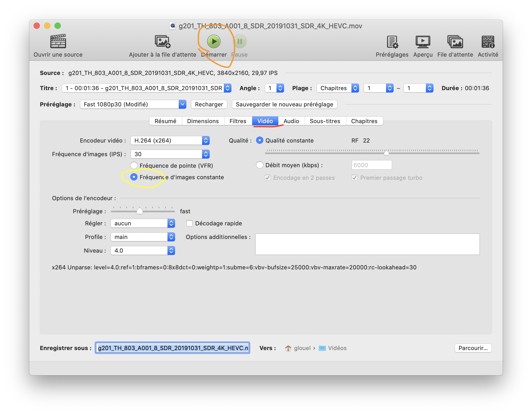Toggle Premier passage turbo checkbox
The width and height of the screenshot is (532, 414).
click(x=354, y=178)
